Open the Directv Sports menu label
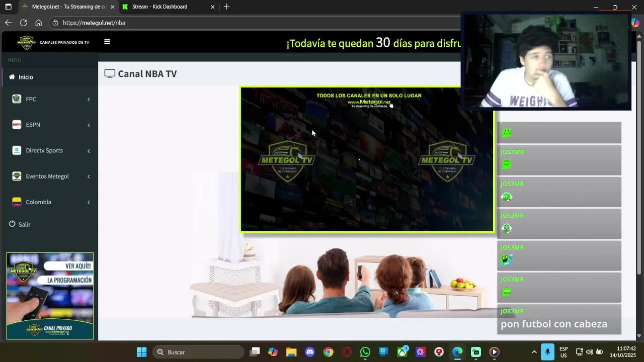 [x=44, y=150]
